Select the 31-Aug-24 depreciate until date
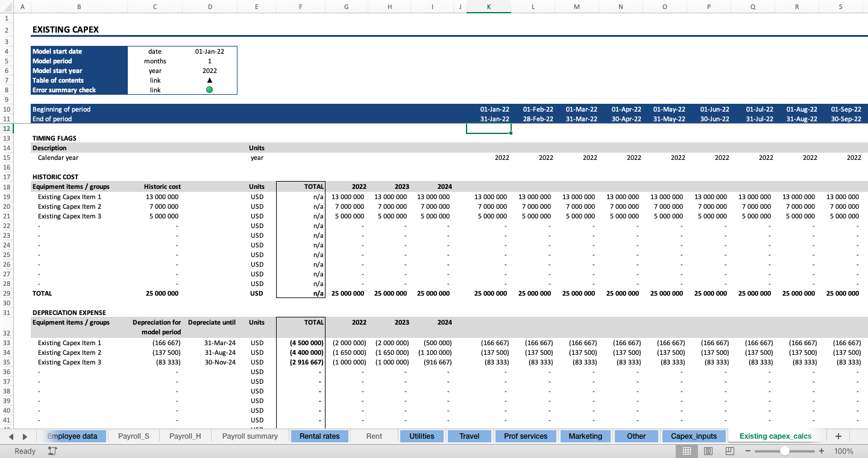This screenshot has width=868, height=458. click(220, 352)
